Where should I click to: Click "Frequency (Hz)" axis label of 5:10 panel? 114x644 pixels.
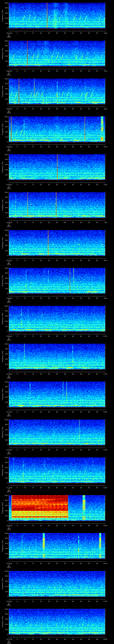click(x=3, y=356)
